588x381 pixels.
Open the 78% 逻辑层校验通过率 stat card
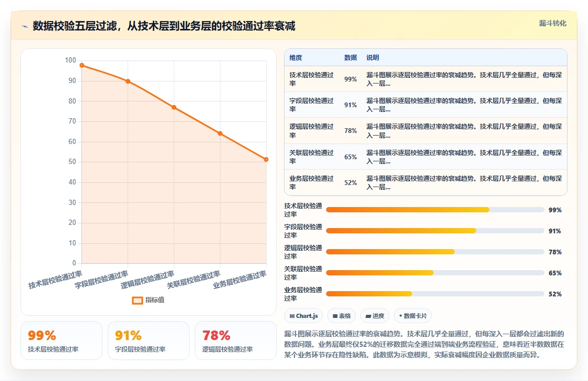[236, 341]
